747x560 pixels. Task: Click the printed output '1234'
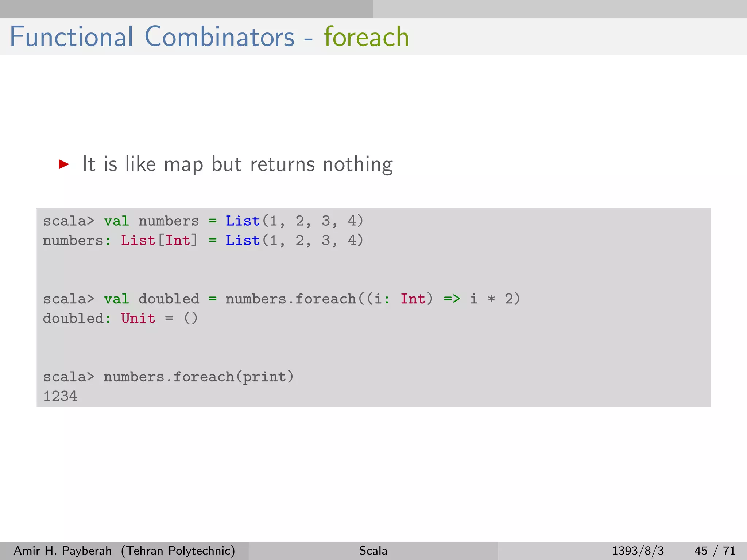click(60, 396)
